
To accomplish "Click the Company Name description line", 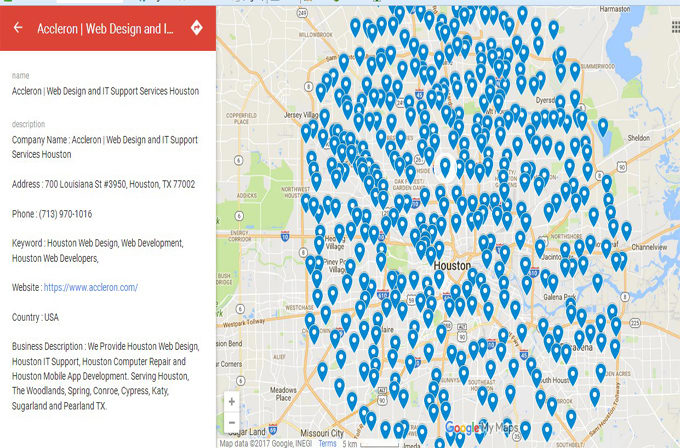I will [105, 147].
